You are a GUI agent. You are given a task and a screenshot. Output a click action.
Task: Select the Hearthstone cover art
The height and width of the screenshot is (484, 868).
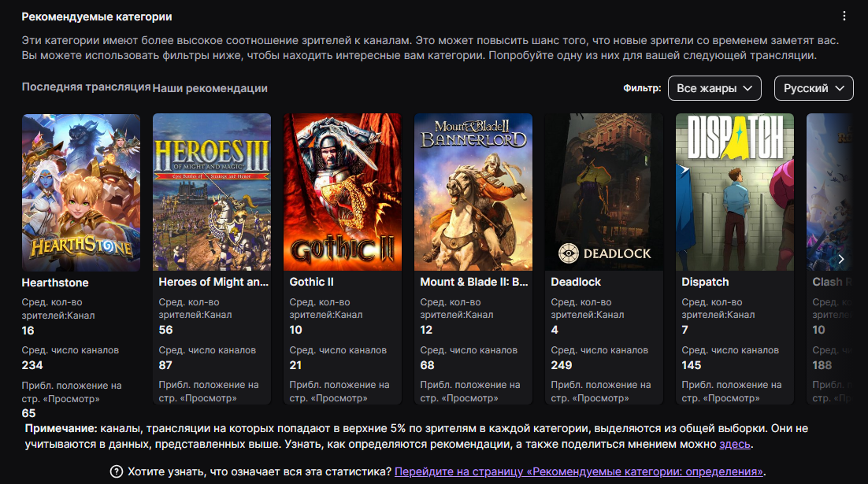coord(81,193)
